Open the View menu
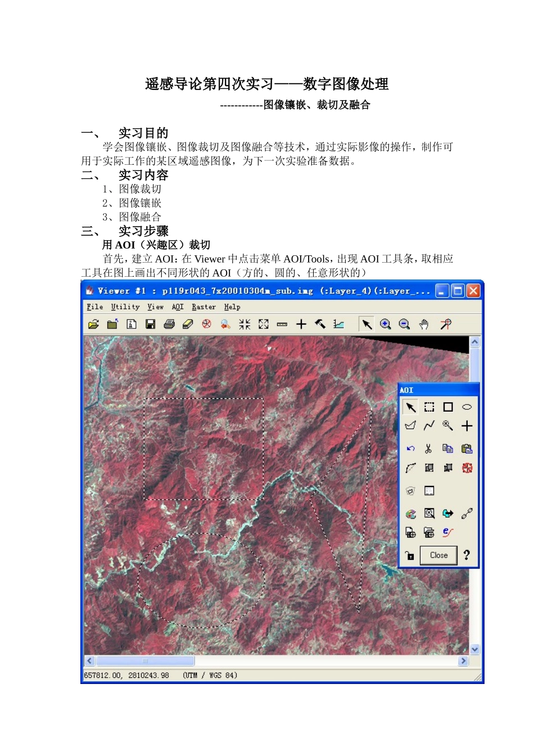Image resolution: width=534 pixels, height=756 pixels. tap(155, 307)
